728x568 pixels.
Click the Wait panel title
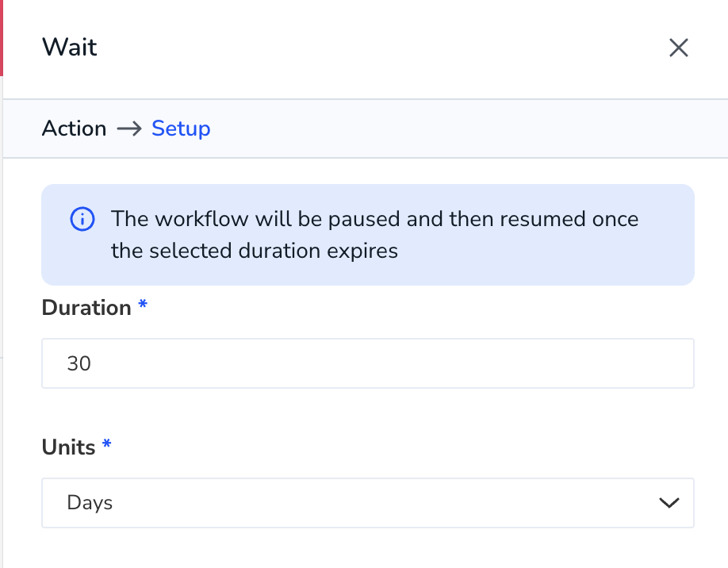coord(70,48)
